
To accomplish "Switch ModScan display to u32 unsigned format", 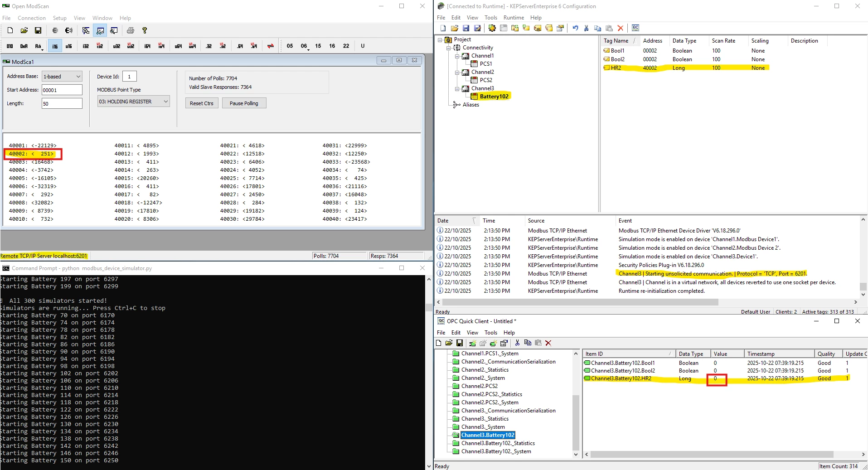I will pyautogui.click(x=116, y=46).
